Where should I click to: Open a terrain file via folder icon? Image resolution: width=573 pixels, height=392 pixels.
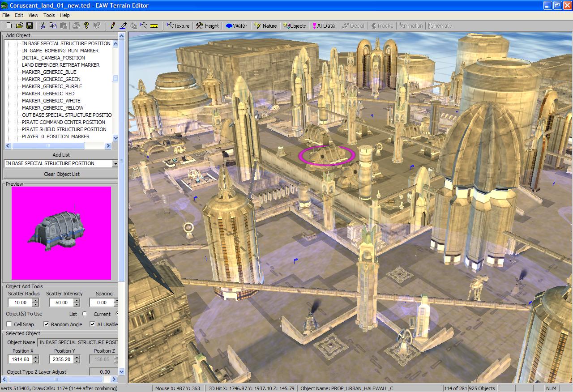[x=19, y=26]
